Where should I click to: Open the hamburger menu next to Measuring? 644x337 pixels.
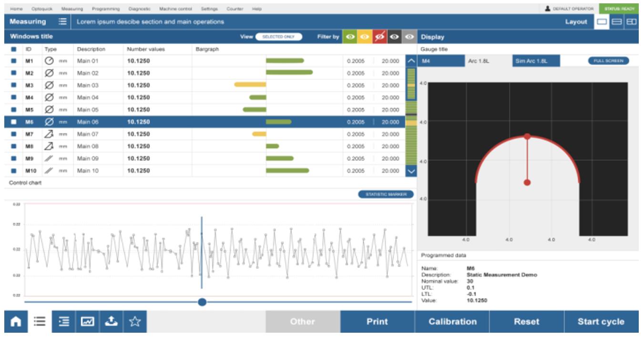click(62, 21)
